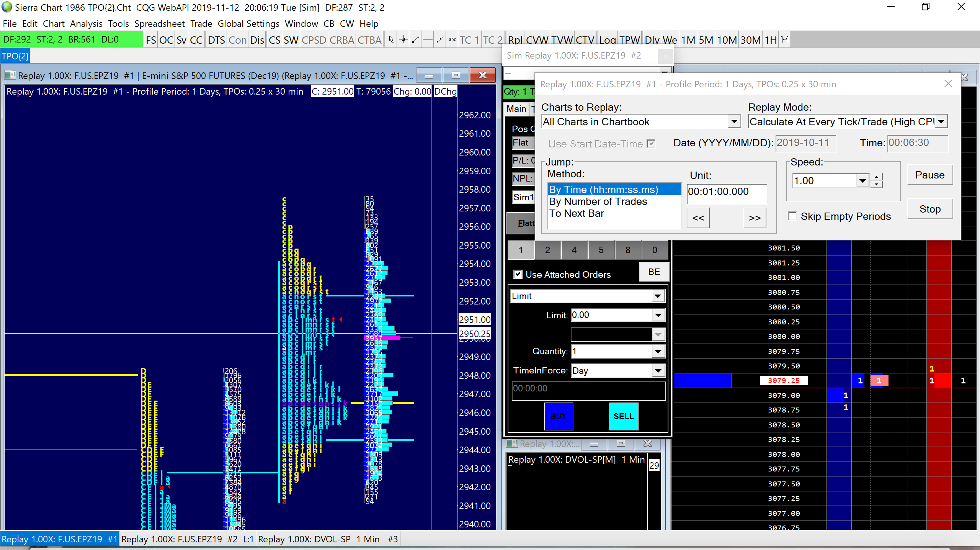This screenshot has height=550, width=980.
Task: Click the TPW toolbar button
Action: click(630, 40)
